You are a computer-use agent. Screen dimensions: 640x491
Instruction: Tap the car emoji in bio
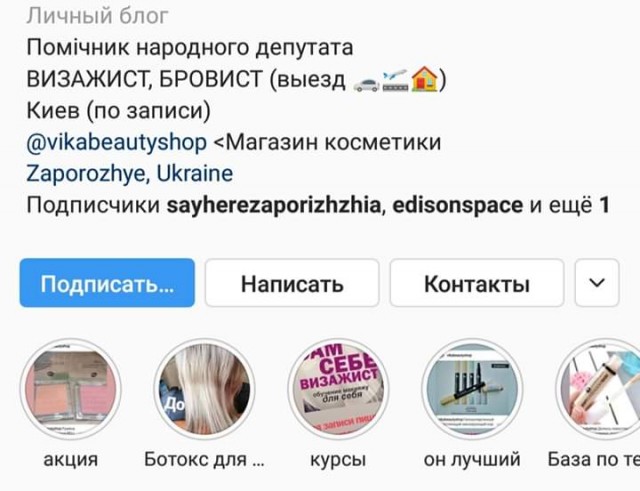tap(366, 81)
